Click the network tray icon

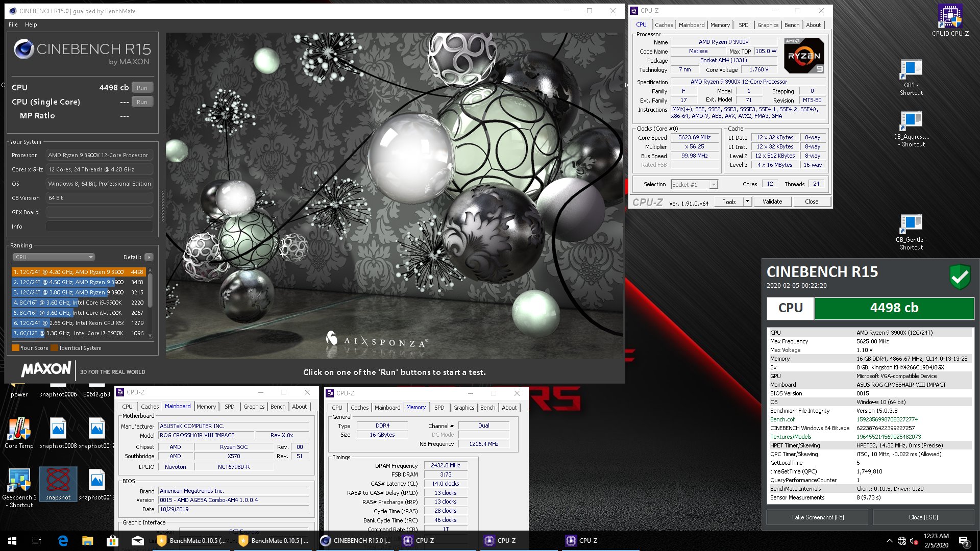pos(902,541)
